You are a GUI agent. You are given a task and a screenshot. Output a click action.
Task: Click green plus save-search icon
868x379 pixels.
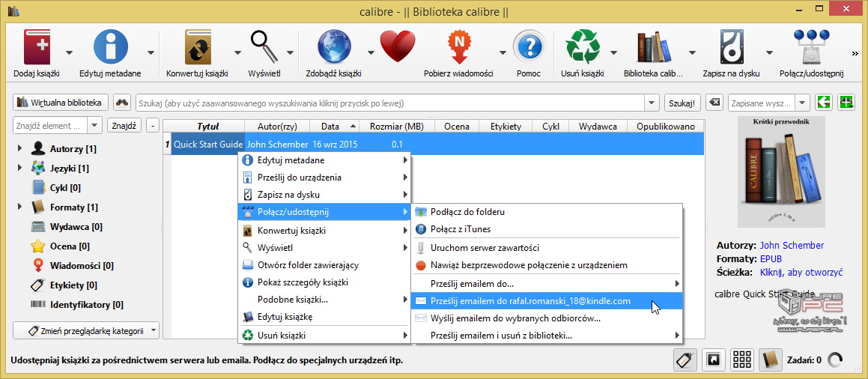846,103
